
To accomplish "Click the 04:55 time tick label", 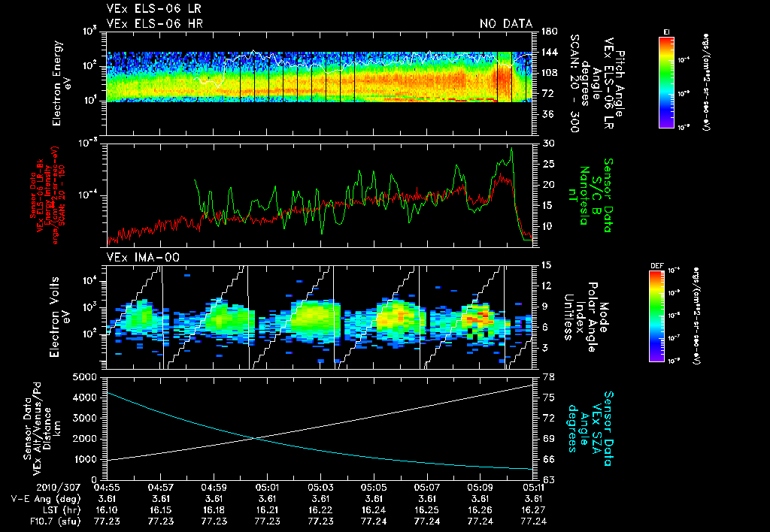I will [107, 488].
